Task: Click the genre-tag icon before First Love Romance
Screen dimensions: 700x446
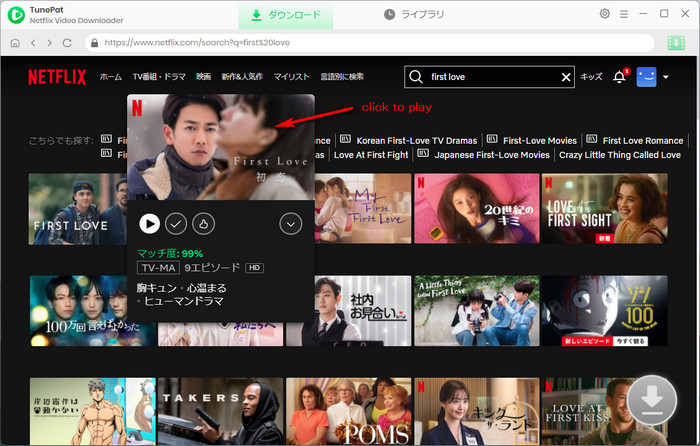Action: click(592, 139)
